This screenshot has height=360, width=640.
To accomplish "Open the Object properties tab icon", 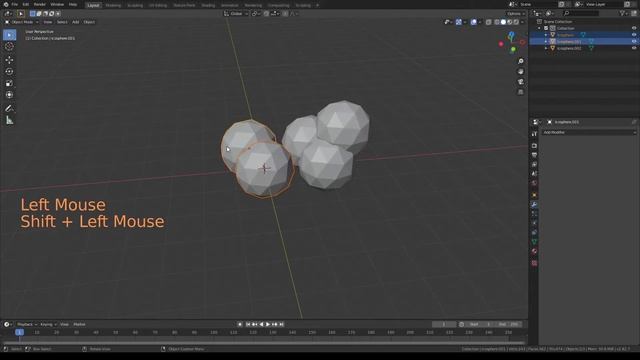I will point(534,195).
